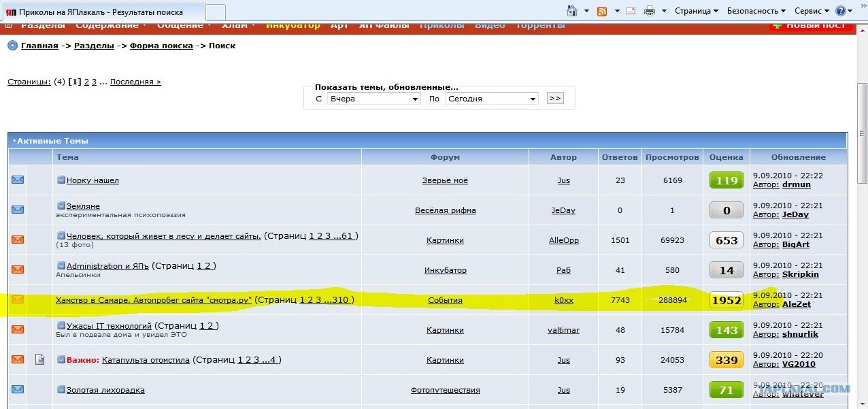Screen dimensions: 868x409
Task: Select the Приколы на ЯПлакалъ browser tab
Action: [x=102, y=12]
